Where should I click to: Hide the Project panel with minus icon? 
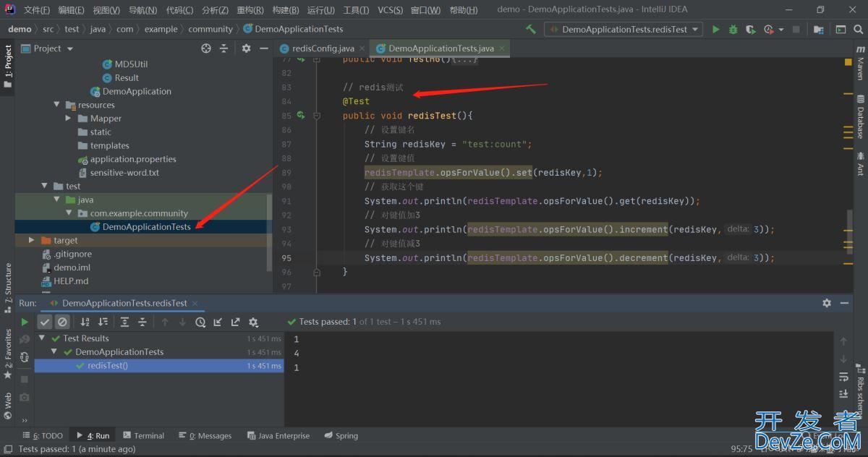pyautogui.click(x=263, y=48)
